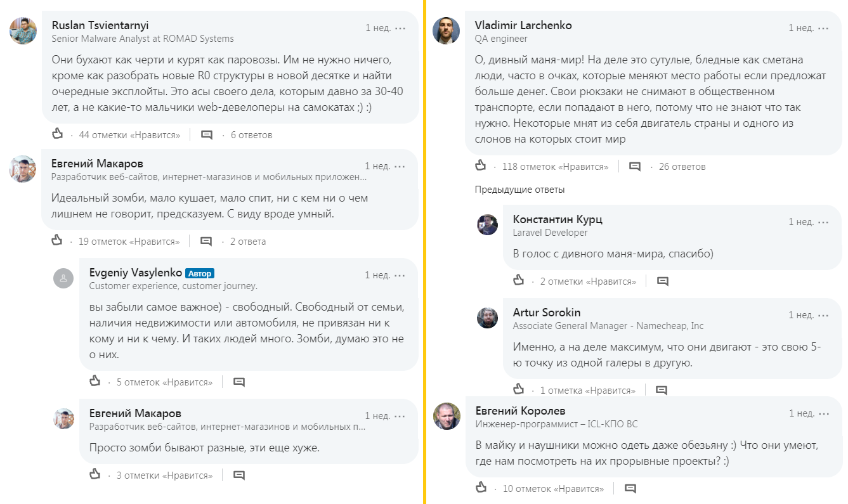Click Vladimir Larchenko's profile photo
This screenshot has height=504, width=848.
(446, 30)
